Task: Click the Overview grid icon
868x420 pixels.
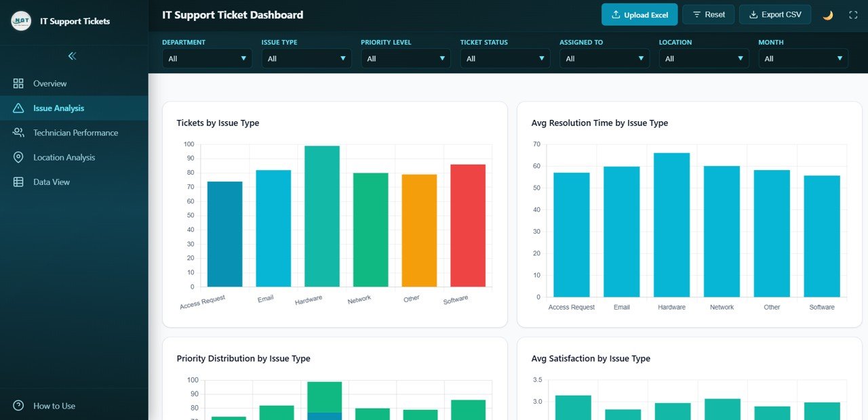Action: point(18,83)
